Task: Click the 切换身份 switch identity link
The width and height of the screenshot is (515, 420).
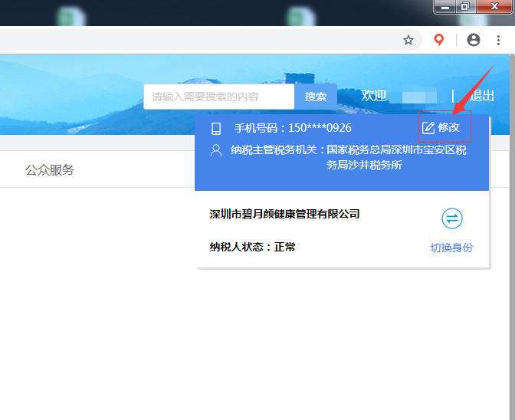Action: tap(451, 248)
